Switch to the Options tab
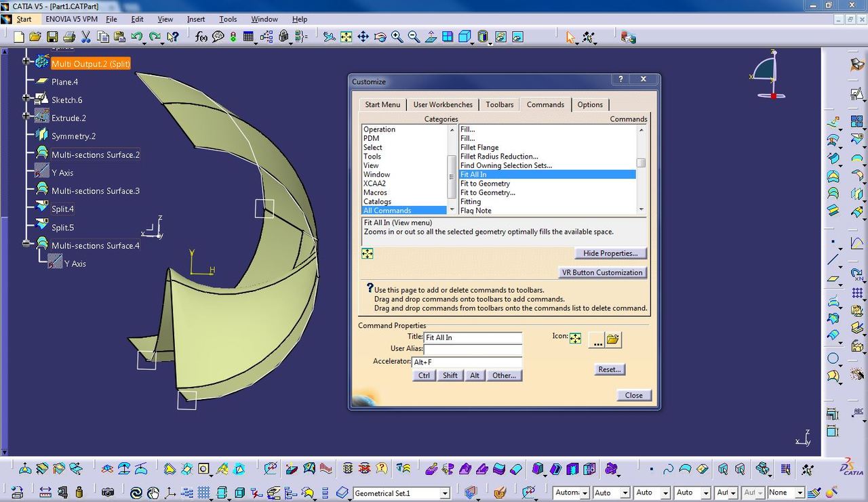This screenshot has height=502, width=868. [590, 104]
